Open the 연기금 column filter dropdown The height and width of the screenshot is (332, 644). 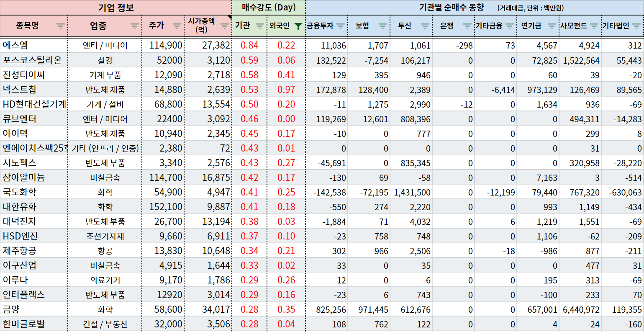tap(552, 26)
